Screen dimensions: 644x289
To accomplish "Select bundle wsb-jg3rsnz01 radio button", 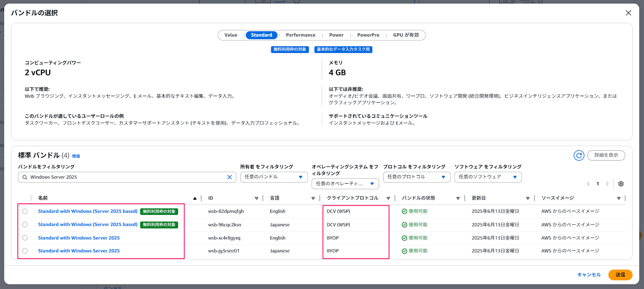I will click(x=25, y=251).
